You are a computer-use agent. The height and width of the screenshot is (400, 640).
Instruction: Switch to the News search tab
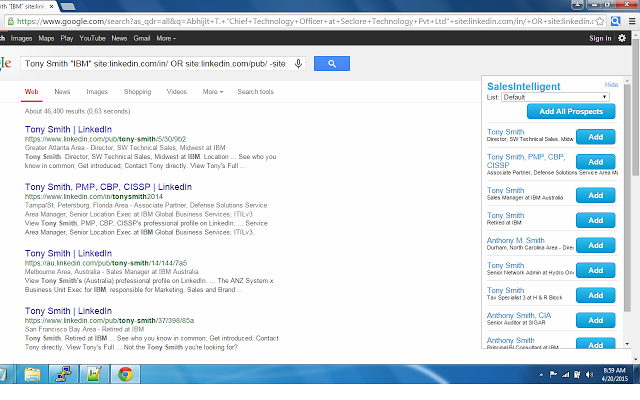tap(62, 92)
